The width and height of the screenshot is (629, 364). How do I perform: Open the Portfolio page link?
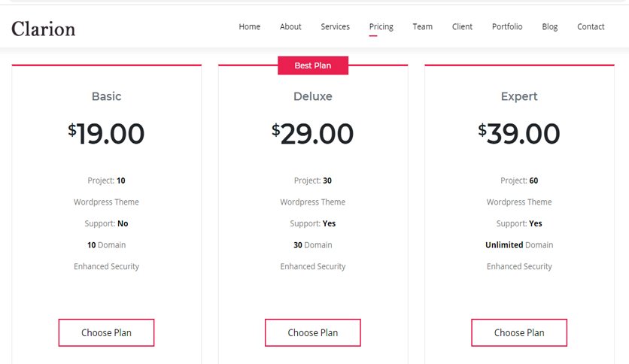[x=507, y=26]
